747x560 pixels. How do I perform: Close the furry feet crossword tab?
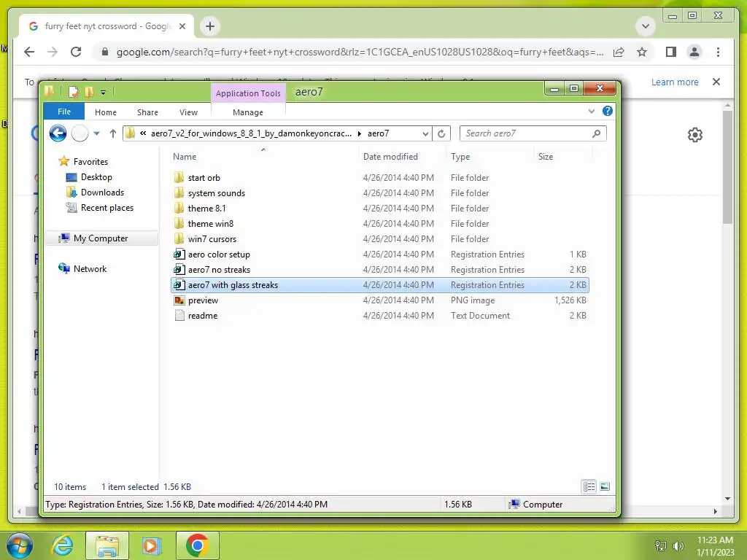pyautogui.click(x=182, y=26)
